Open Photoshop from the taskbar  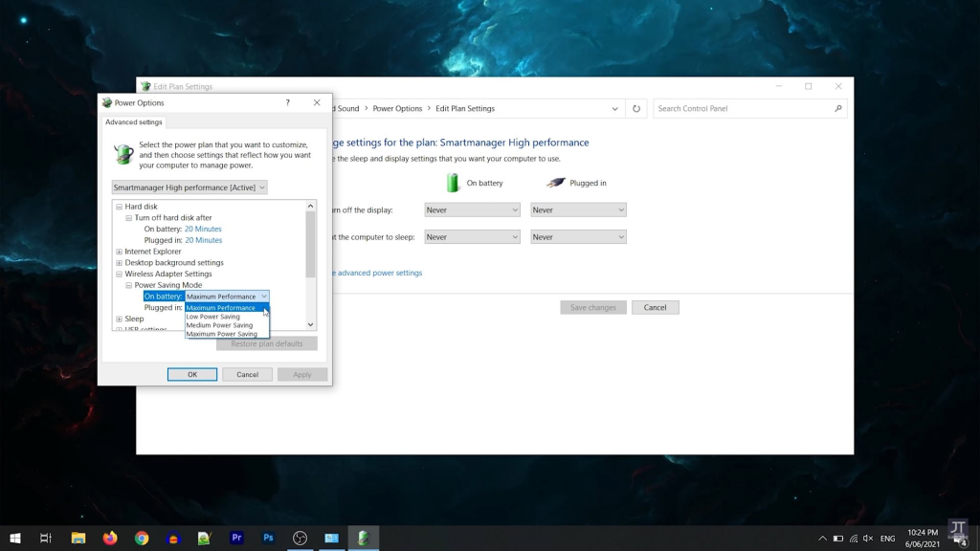tap(268, 539)
